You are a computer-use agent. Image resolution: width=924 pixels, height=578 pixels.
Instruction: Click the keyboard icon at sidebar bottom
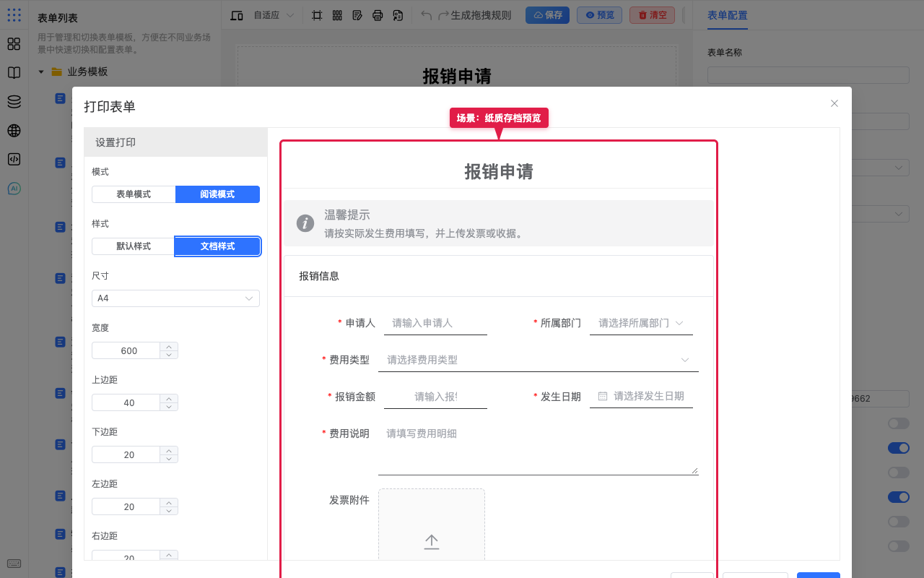14,564
